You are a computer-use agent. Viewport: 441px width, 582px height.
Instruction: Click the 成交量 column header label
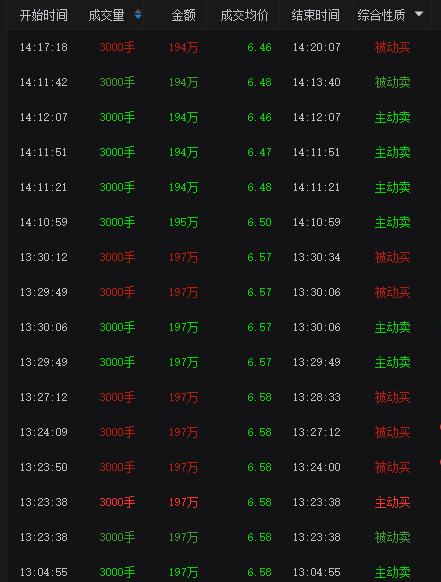coord(106,15)
